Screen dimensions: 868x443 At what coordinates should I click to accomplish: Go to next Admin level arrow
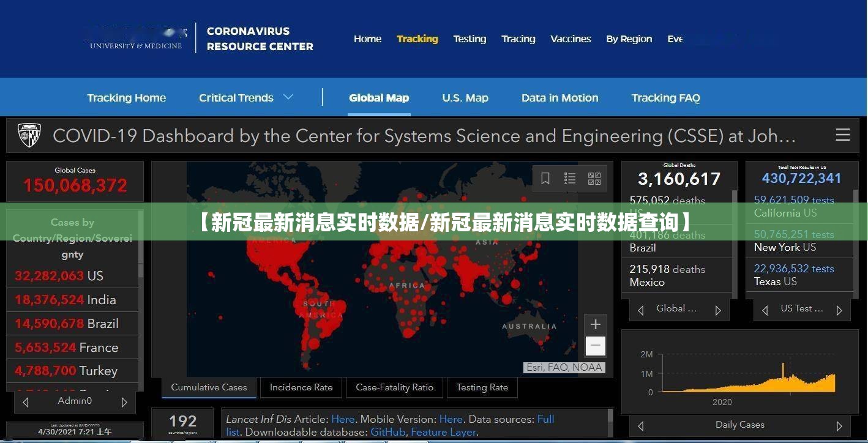[124, 402]
